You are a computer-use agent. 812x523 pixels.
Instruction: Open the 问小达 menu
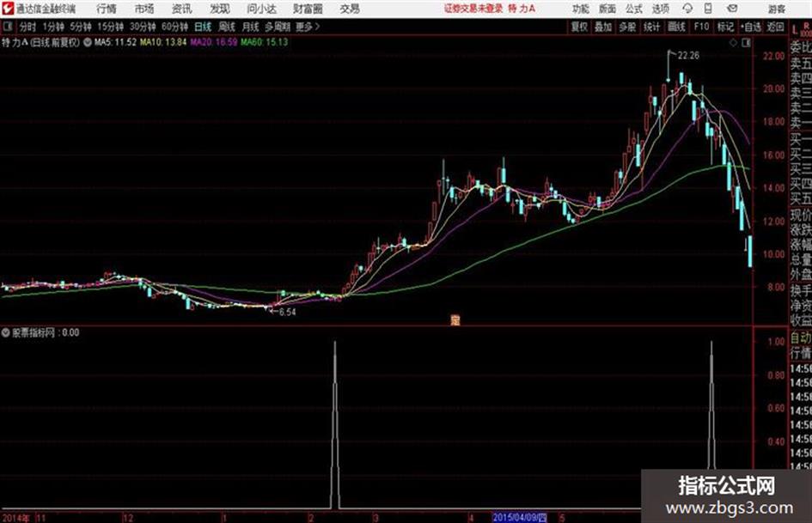(261, 9)
